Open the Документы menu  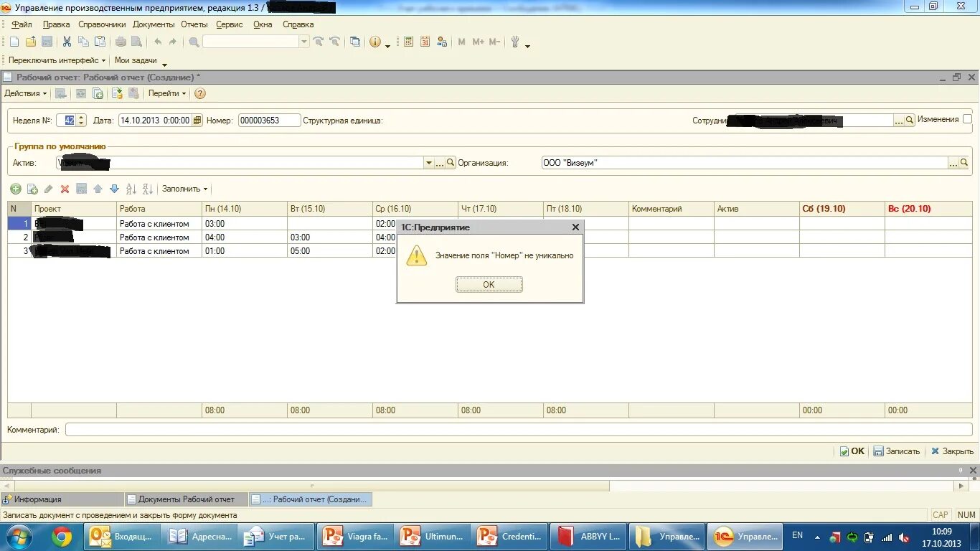154,24
